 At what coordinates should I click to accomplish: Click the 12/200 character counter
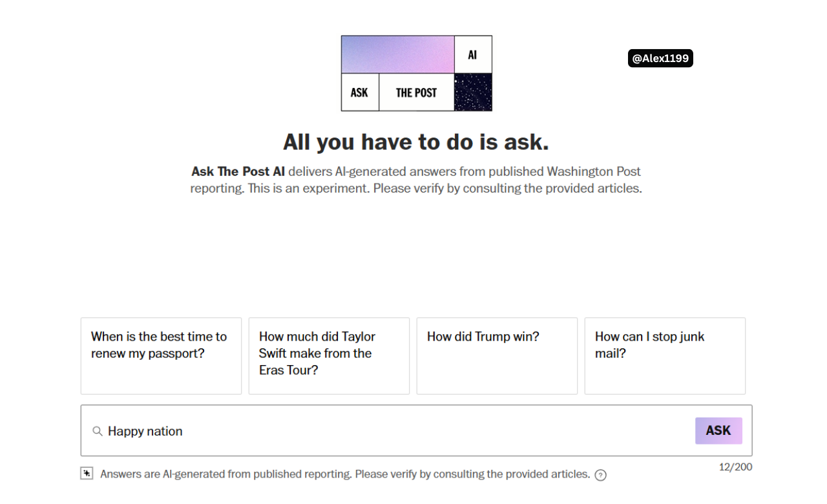[735, 467]
